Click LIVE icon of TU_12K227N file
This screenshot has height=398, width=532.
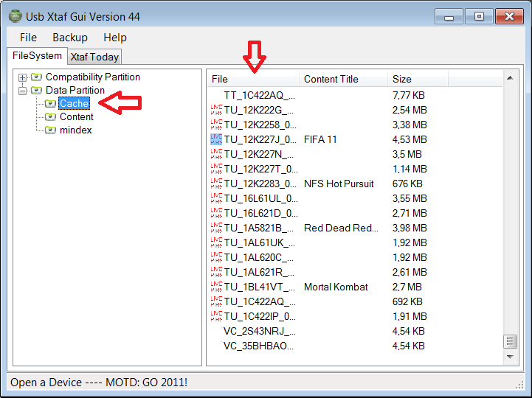tap(216, 154)
